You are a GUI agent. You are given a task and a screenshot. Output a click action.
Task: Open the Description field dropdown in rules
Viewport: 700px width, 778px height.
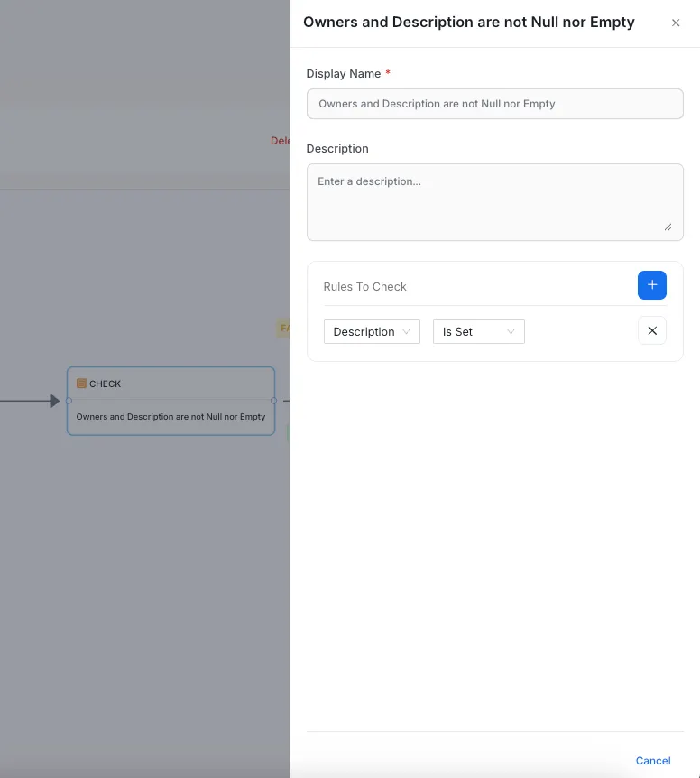372,331
